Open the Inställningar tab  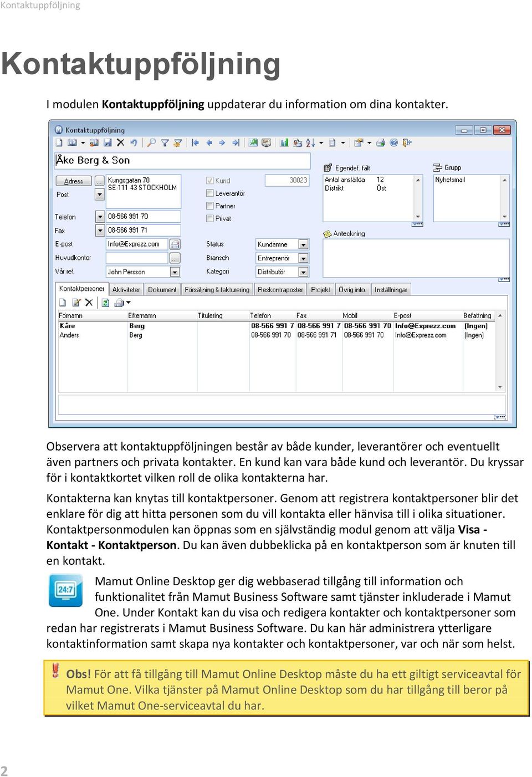391,290
